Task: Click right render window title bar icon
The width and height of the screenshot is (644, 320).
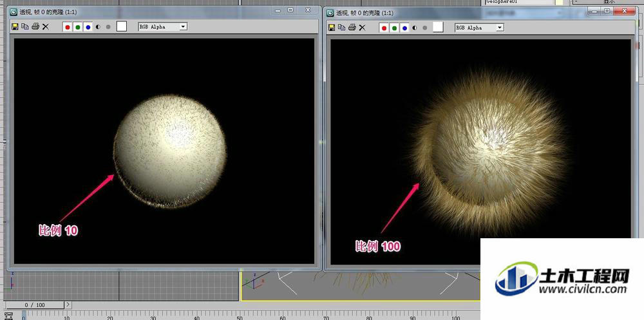Action: click(330, 13)
